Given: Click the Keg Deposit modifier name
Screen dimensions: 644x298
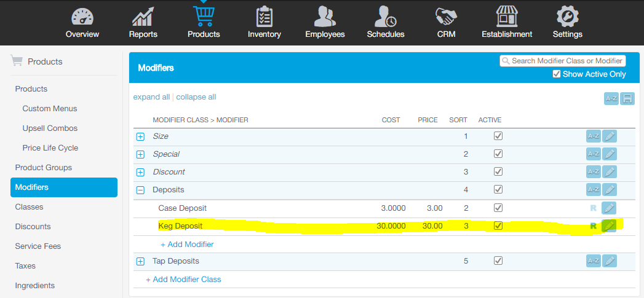Looking at the screenshot, I should [180, 225].
